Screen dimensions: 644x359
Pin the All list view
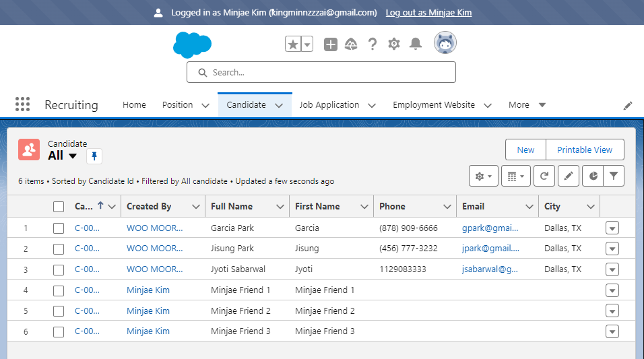coord(94,156)
